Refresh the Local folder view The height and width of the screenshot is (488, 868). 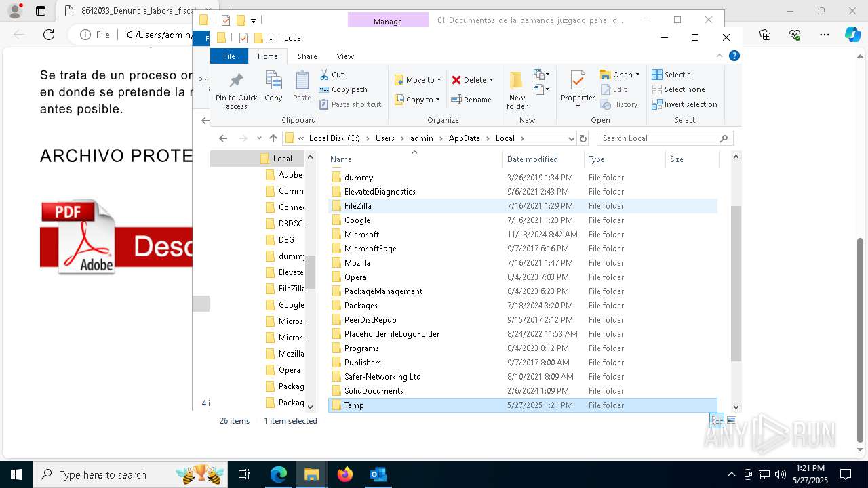tap(583, 138)
